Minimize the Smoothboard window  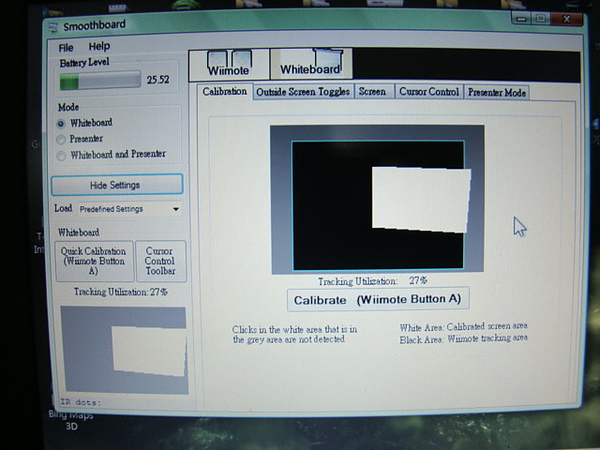(x=521, y=18)
